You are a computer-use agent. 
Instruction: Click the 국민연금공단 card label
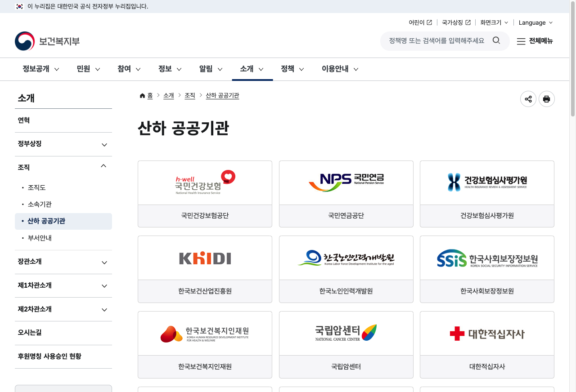(x=346, y=216)
